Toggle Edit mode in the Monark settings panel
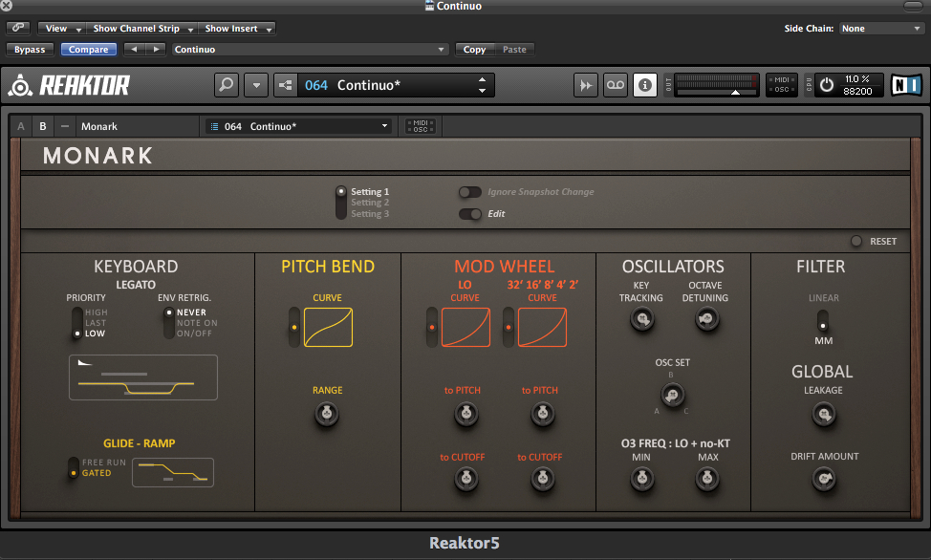The width and height of the screenshot is (931, 560). (470, 213)
